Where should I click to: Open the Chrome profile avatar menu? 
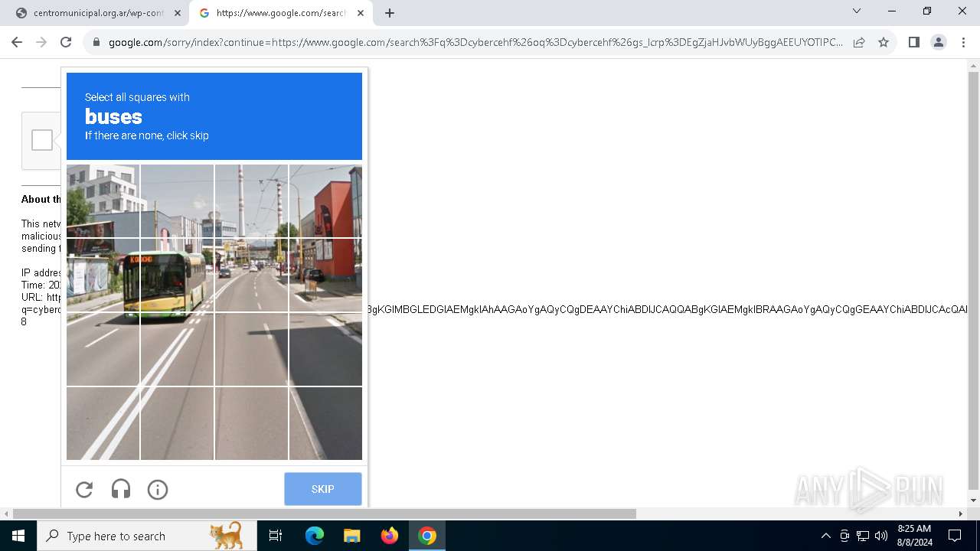(x=939, y=42)
